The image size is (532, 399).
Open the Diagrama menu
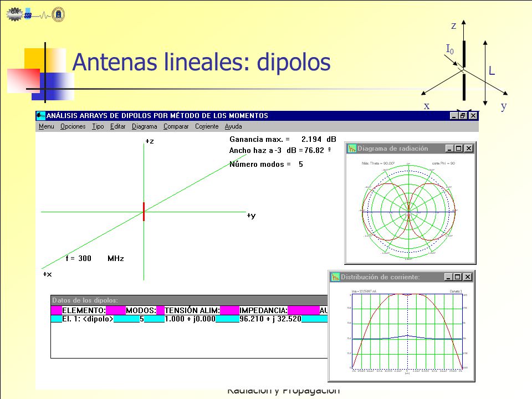144,126
